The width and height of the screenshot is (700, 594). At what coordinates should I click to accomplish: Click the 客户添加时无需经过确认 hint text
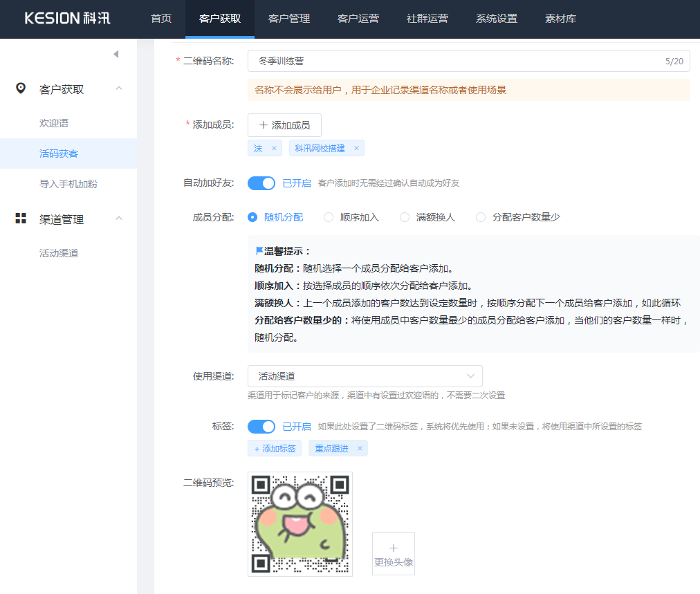pos(389,183)
